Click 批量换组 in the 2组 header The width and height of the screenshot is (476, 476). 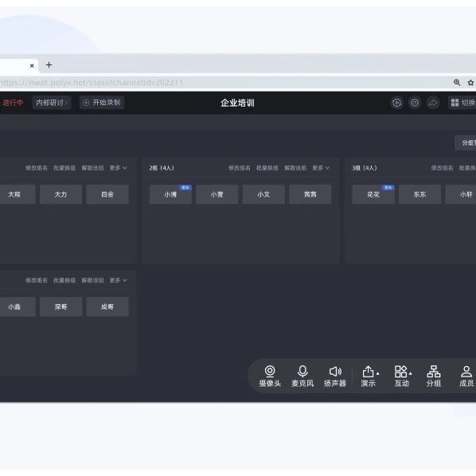267,168
